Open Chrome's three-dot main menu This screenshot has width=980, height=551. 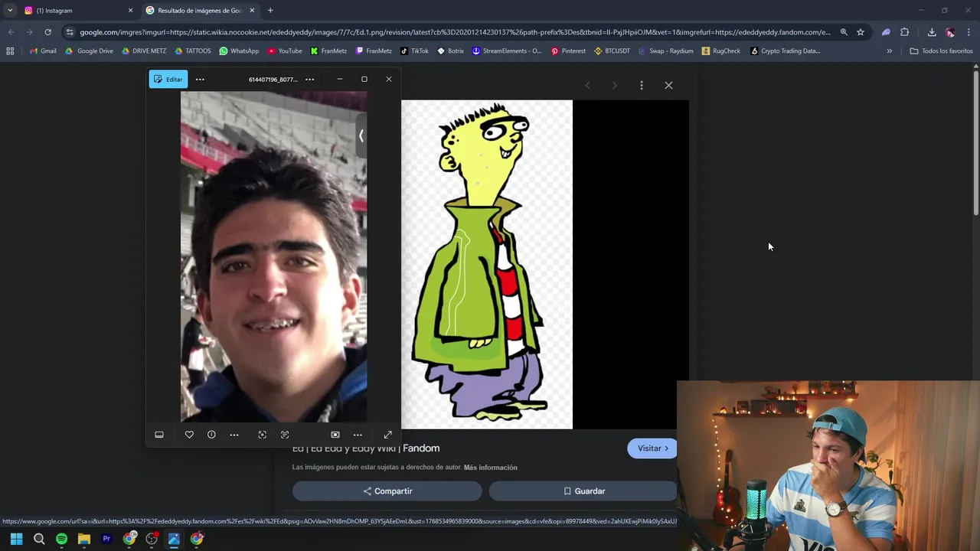pyautogui.click(x=969, y=32)
